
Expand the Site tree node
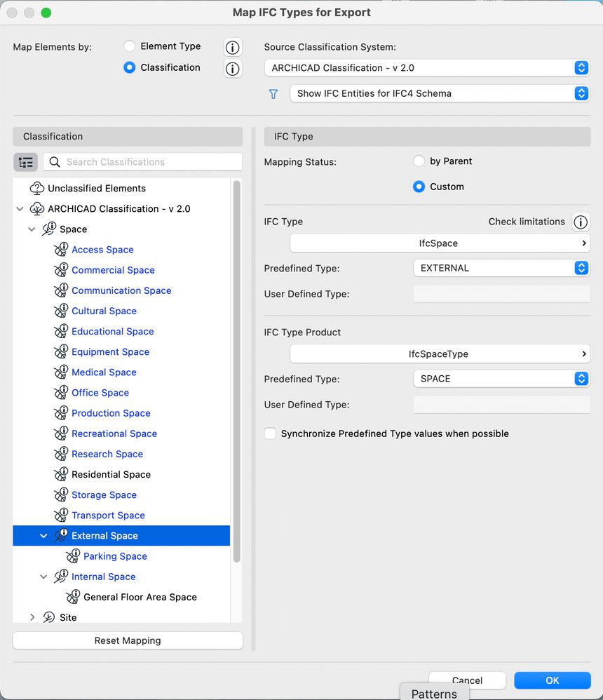coord(32,617)
